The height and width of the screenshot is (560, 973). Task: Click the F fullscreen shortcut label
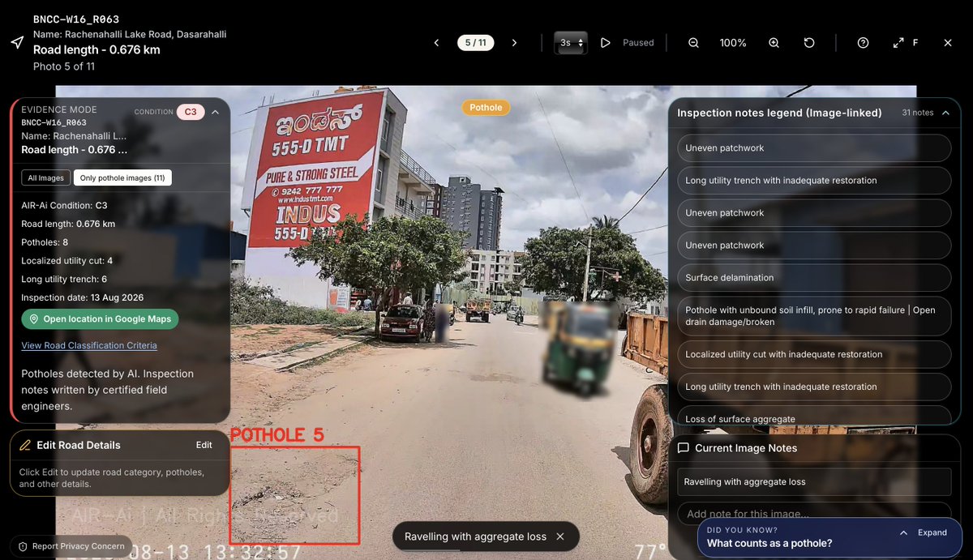pos(915,43)
